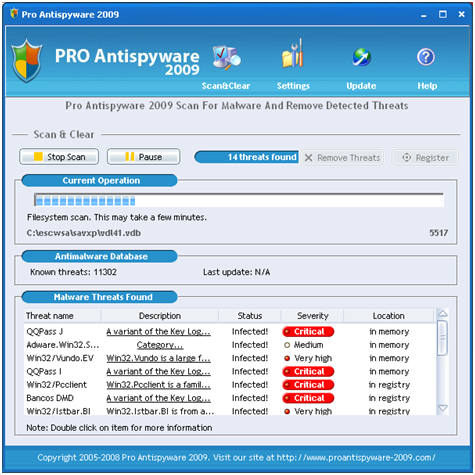Screen dimensions: 475x475
Task: Select the Scan&Clear menu label
Action: click(226, 86)
